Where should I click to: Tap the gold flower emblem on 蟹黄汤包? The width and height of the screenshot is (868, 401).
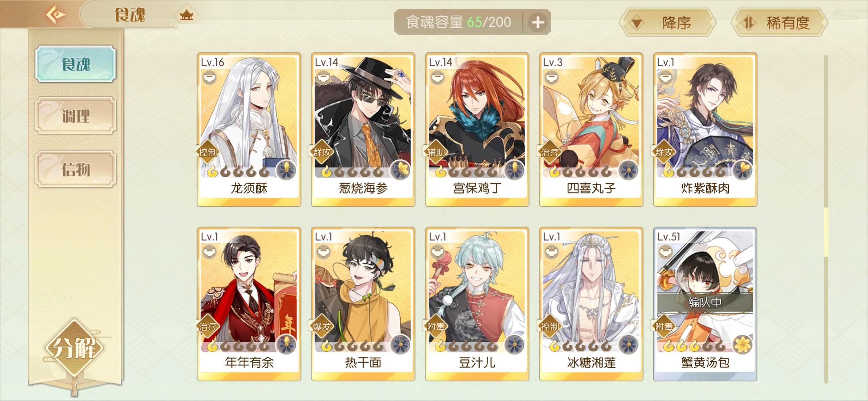click(x=743, y=345)
